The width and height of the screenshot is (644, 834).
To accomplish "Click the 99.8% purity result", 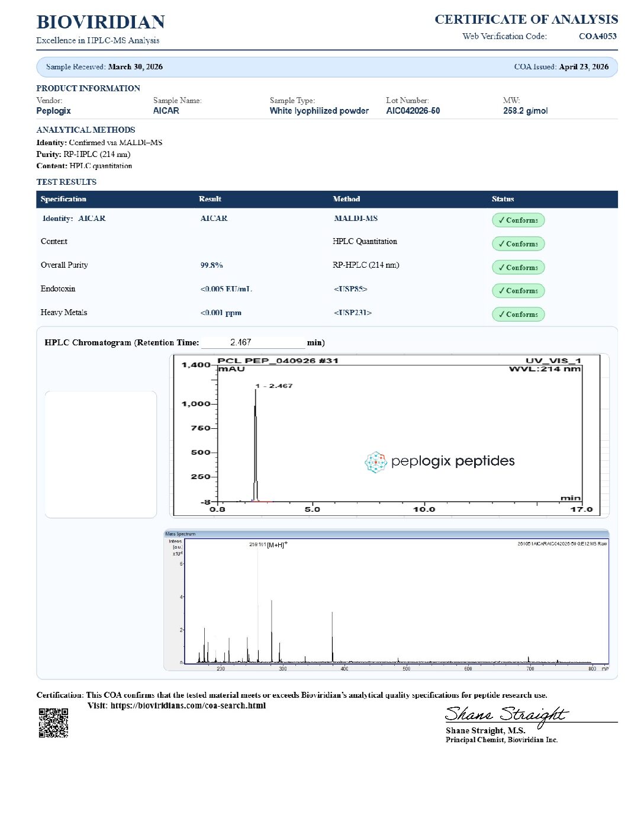I will 211,265.
